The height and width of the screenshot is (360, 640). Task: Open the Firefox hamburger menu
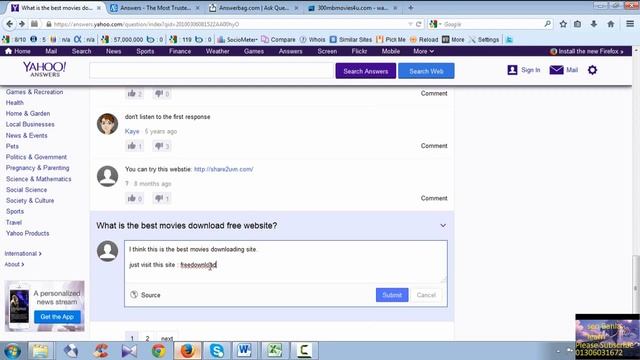tap(630, 24)
